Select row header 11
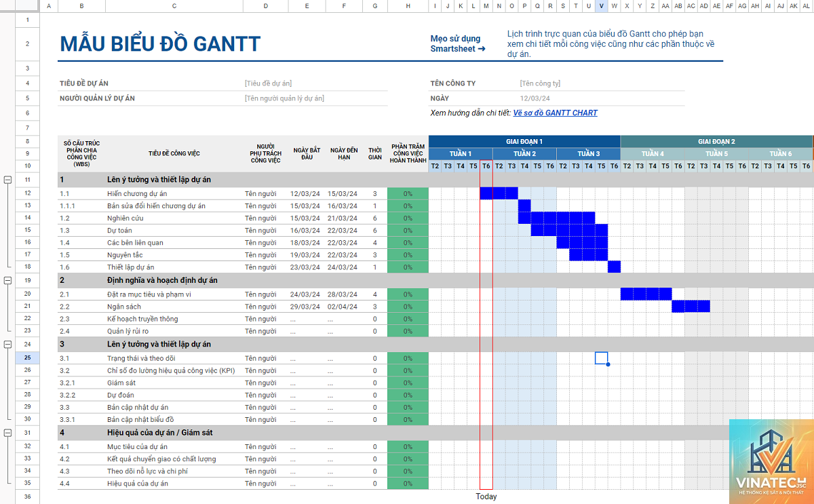 pyautogui.click(x=28, y=180)
